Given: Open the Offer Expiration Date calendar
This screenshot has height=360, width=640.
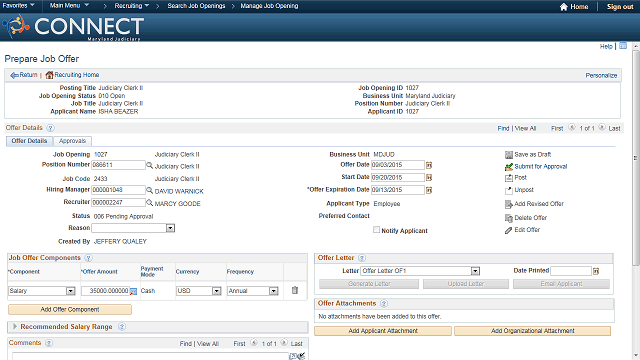Looking at the screenshot, I should 429,190.
